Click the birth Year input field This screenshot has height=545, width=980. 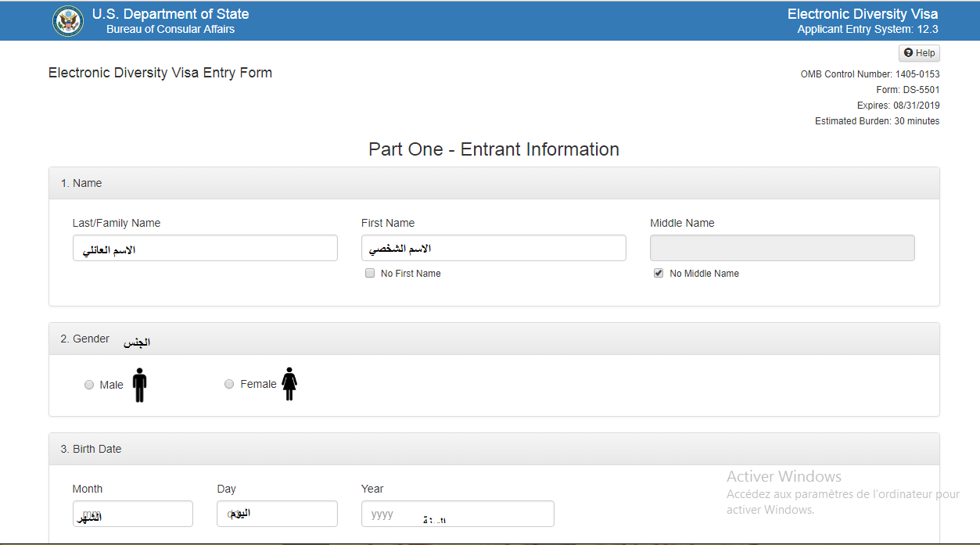(458, 514)
